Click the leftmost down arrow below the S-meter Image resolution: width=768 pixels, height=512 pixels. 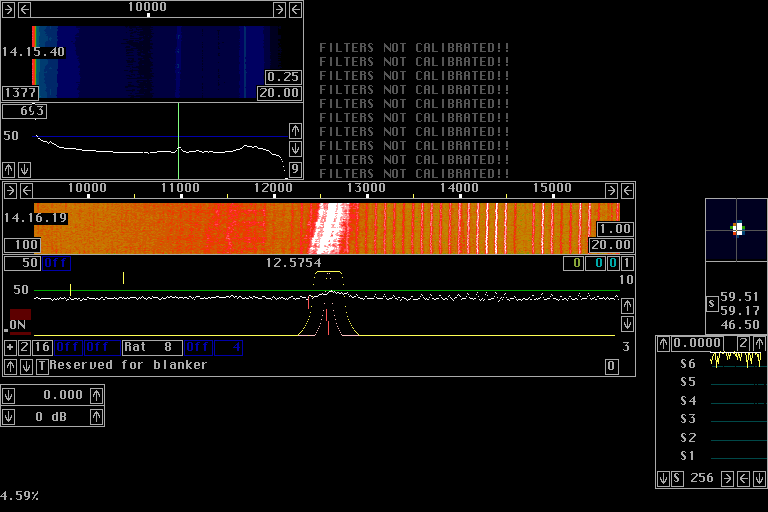click(x=663, y=478)
